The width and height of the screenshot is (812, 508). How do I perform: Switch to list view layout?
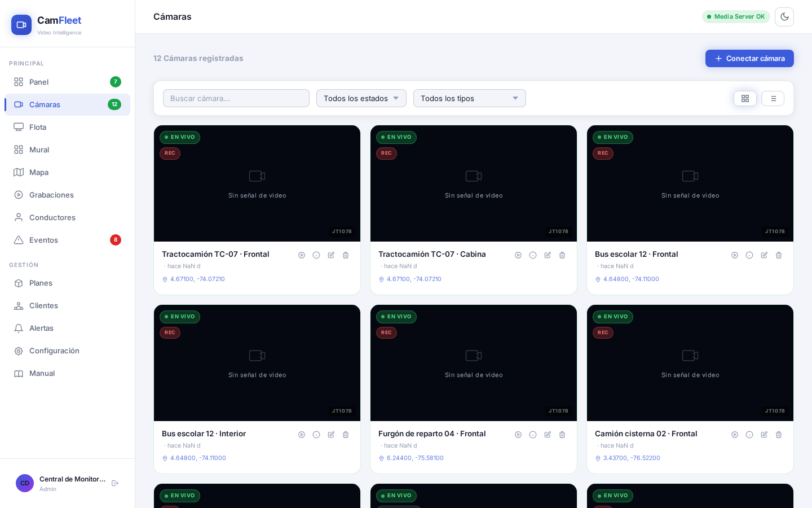(773, 99)
